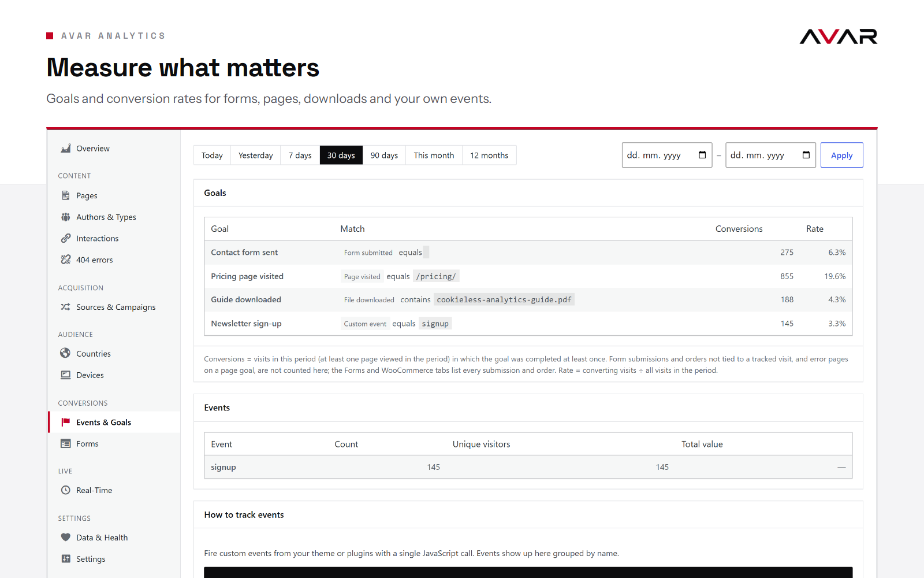Click the 19.6% rate value
Viewport: 924px width, 578px height.
[x=835, y=276]
